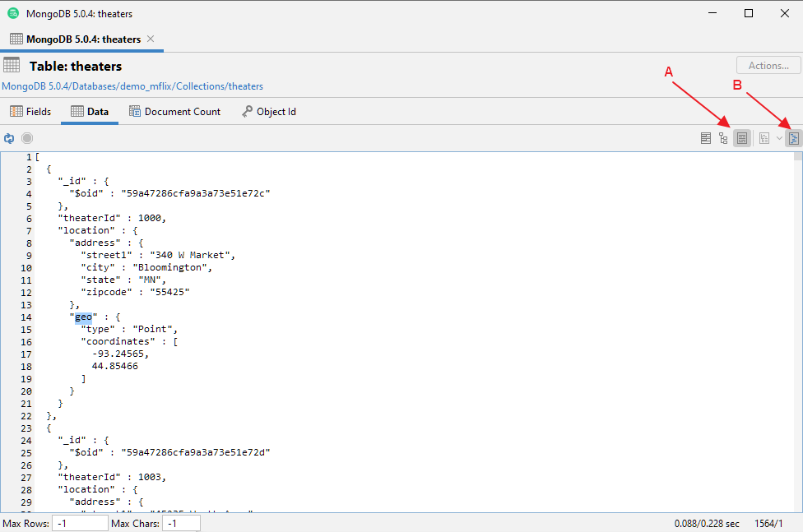Open the chevron dropdown next to panel icon
The width and height of the screenshot is (803, 532).
[x=778, y=138]
